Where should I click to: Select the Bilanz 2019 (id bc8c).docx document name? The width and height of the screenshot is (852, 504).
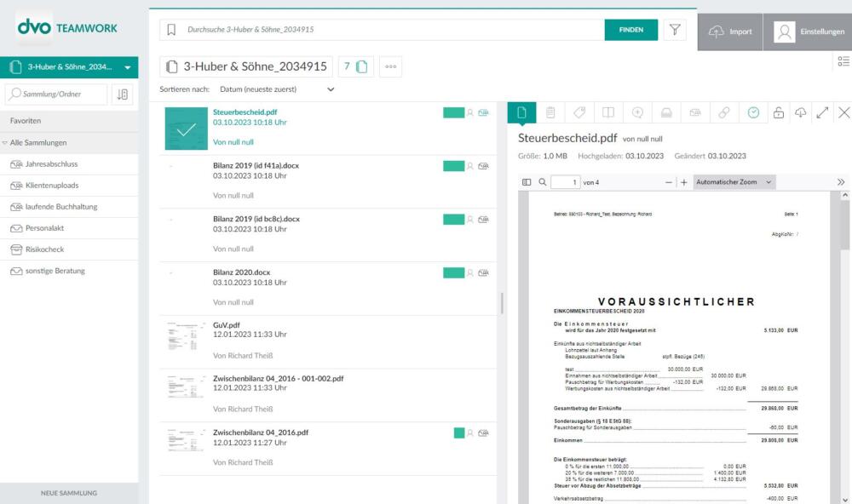point(256,219)
